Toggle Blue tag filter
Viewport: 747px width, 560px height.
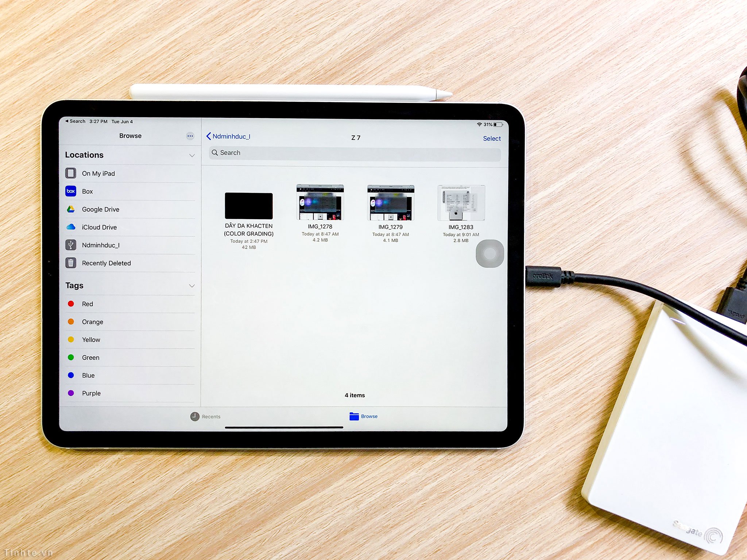tap(89, 373)
